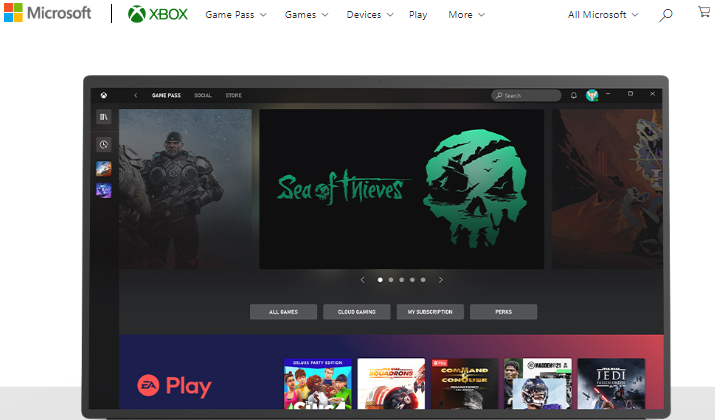Click the MY SUBSCRIPTION button
Image resolution: width=715 pixels, height=420 pixels.
click(x=430, y=312)
